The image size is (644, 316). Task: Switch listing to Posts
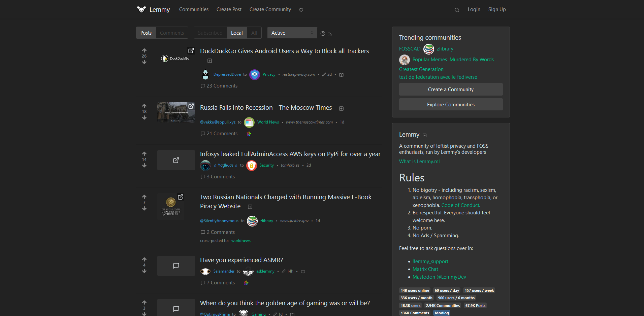click(x=146, y=33)
